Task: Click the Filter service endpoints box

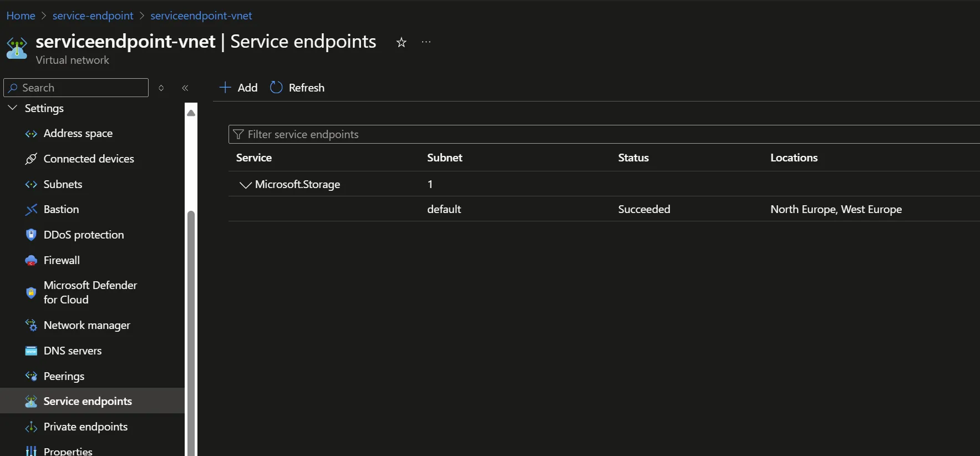Action: point(604,134)
